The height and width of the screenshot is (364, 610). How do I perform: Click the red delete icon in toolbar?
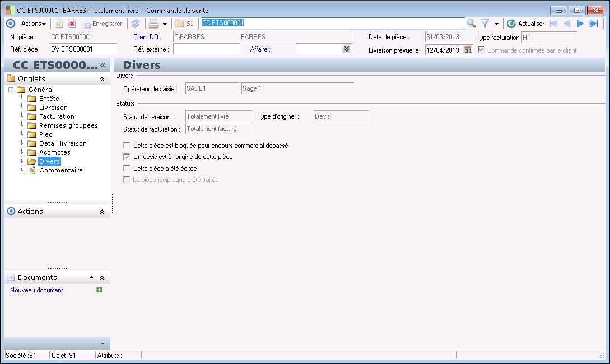[72, 24]
